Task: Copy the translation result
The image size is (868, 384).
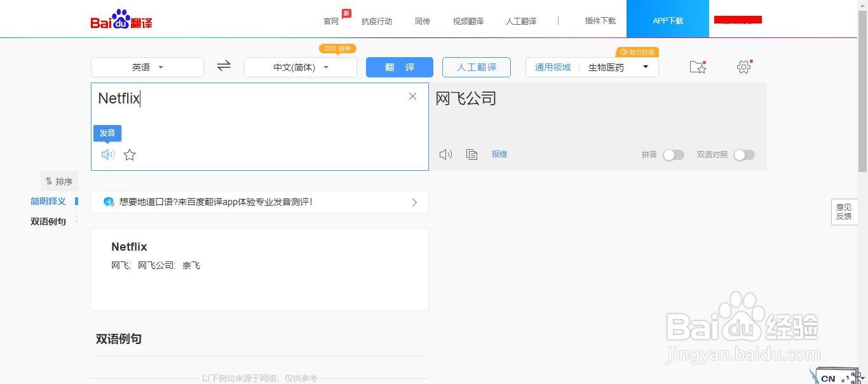Action: [x=471, y=154]
